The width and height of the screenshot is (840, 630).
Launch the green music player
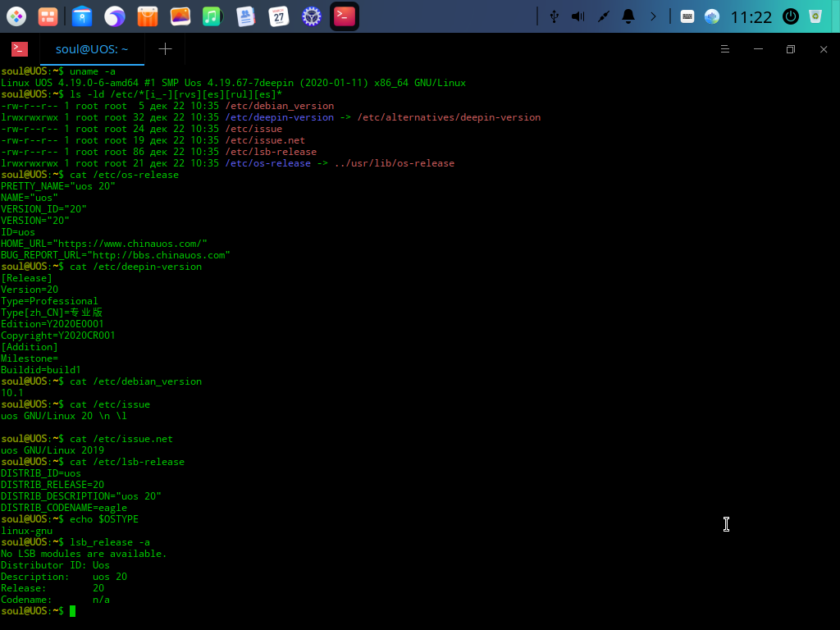(212, 16)
